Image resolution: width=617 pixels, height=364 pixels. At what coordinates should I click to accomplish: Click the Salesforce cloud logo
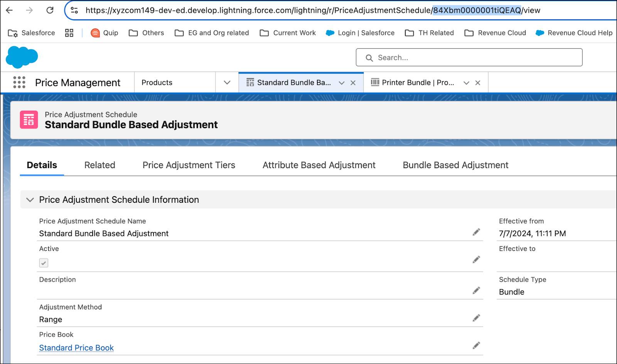22,57
